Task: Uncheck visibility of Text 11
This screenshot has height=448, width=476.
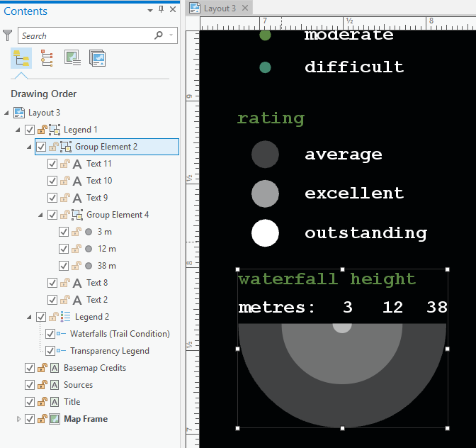Action: (52, 164)
